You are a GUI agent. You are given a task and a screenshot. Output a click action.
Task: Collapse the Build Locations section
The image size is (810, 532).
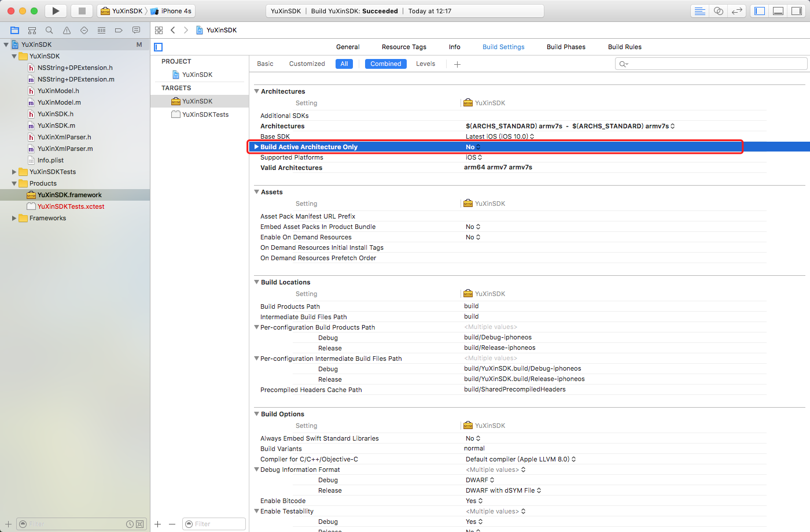click(256, 282)
